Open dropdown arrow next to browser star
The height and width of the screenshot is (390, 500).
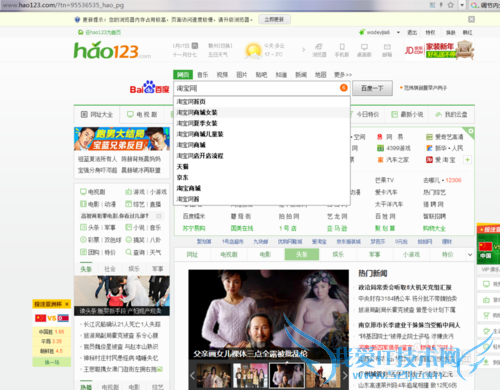pos(462,5)
